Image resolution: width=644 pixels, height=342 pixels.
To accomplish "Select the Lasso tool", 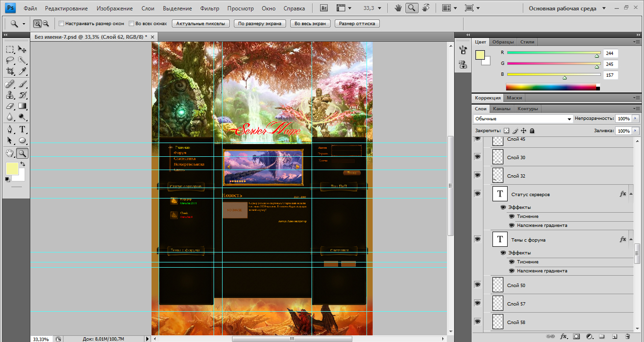I will pyautogui.click(x=9, y=60).
